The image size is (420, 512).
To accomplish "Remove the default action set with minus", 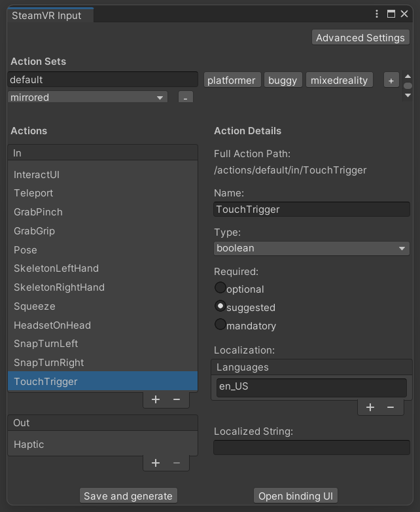I will 185,98.
